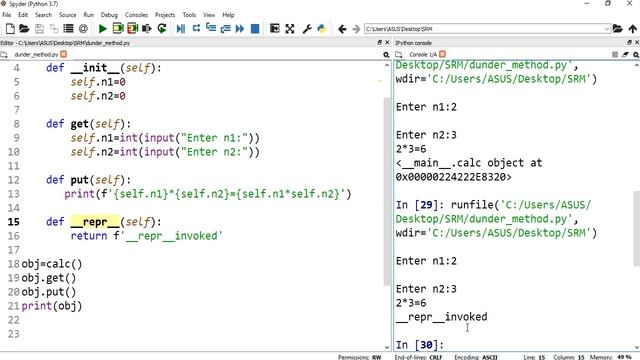Image resolution: width=640 pixels, height=360 pixels.
Task: Open the Projects menu
Action: coord(165,15)
